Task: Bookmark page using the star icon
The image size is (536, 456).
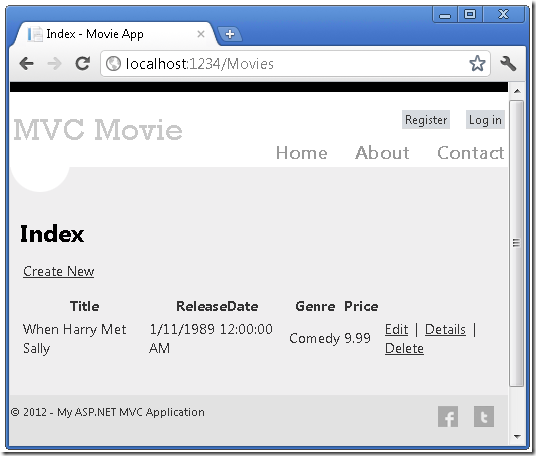Action: (477, 63)
